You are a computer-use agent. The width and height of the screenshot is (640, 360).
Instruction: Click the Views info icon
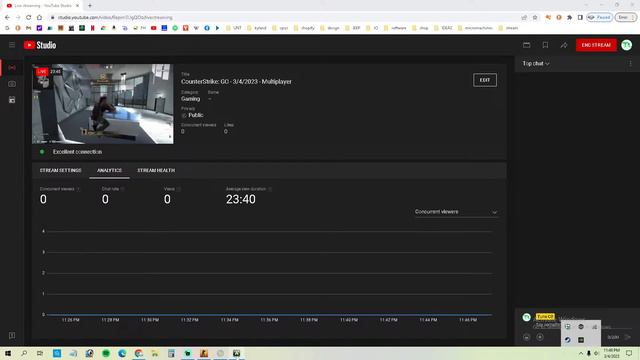click(x=179, y=189)
